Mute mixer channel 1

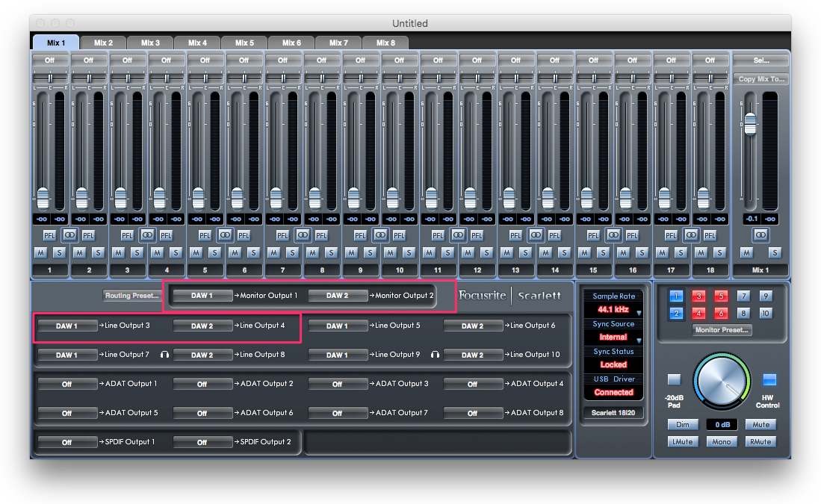click(x=40, y=253)
